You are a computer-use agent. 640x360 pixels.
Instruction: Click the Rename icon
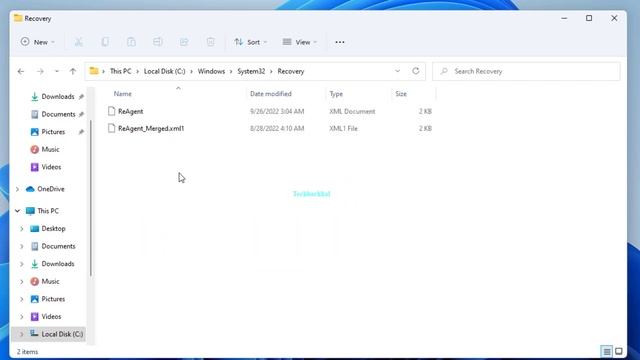click(x=158, y=42)
